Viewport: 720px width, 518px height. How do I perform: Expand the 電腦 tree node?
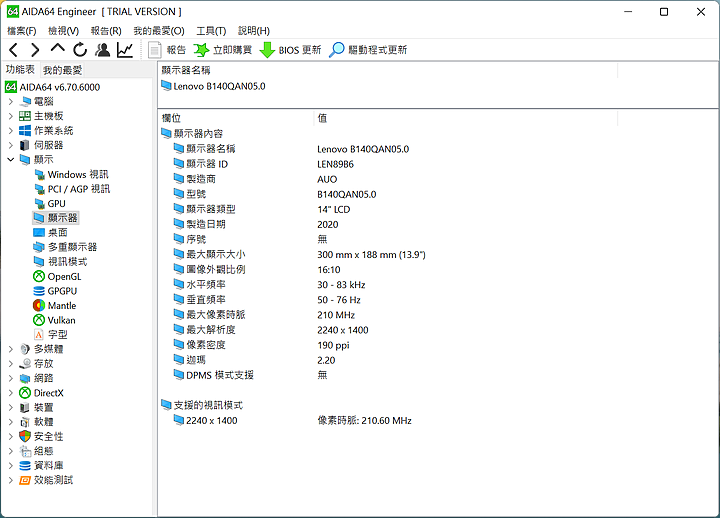coord(11,101)
